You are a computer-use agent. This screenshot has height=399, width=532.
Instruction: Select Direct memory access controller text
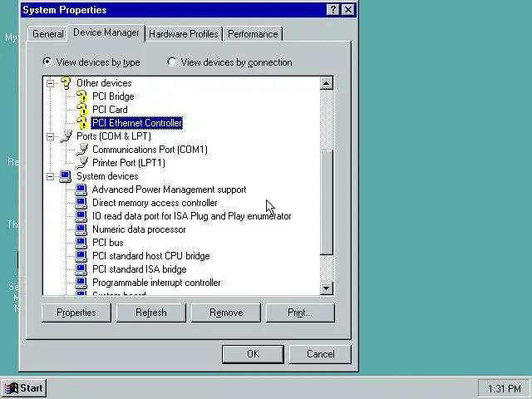pos(155,203)
